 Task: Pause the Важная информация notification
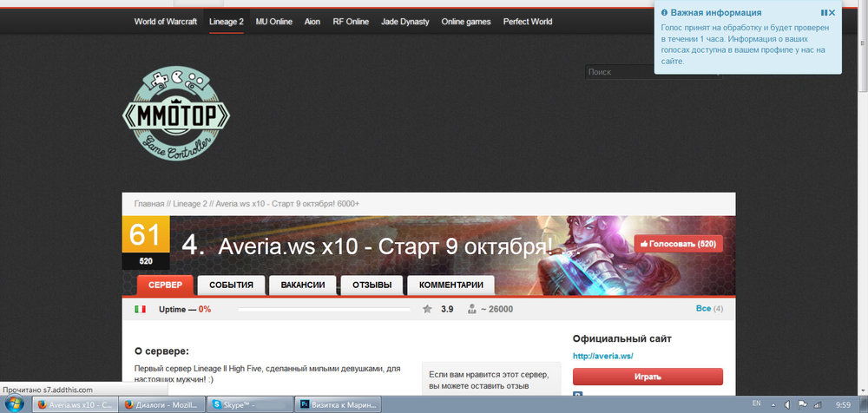(x=823, y=13)
